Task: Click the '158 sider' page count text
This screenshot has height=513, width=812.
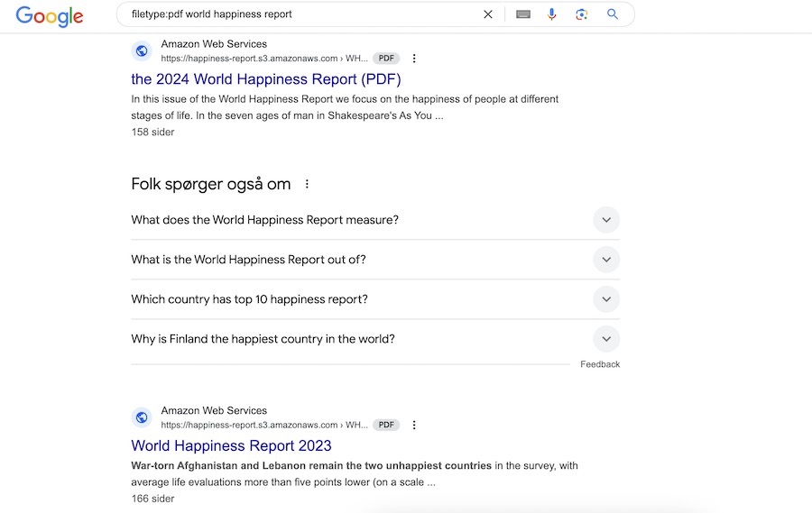Action: (152, 132)
